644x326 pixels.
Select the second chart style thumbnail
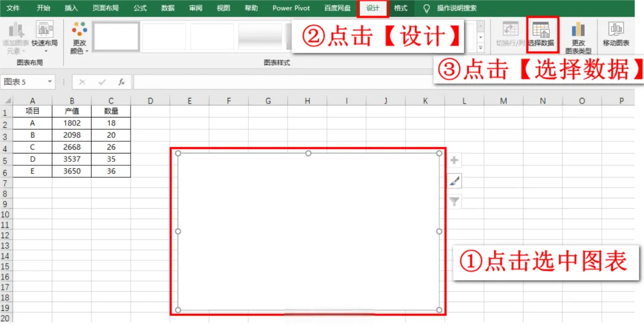tap(165, 36)
